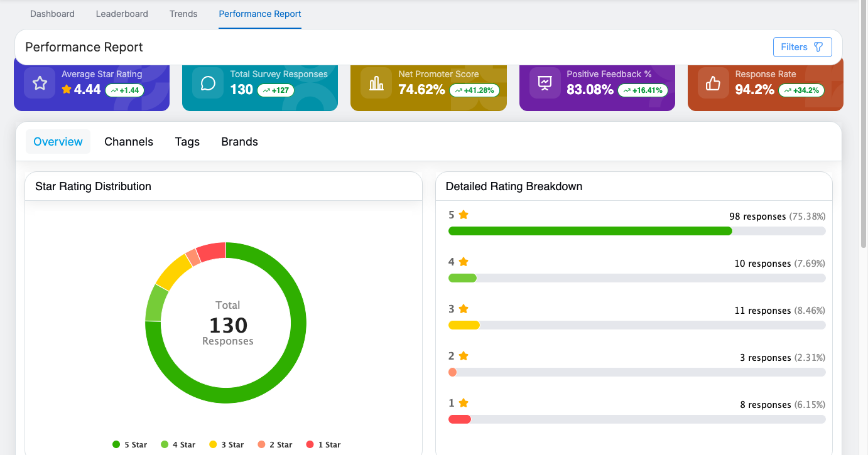Viewport: 868px width, 455px height.
Task: Open the Filters panel
Action: tap(802, 47)
